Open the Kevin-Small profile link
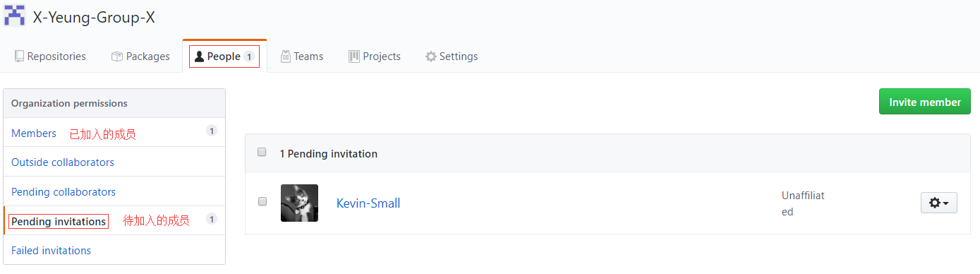 click(368, 203)
